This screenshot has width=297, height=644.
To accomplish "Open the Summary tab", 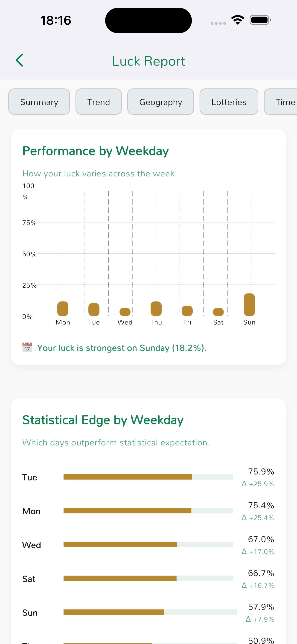I will pyautogui.click(x=39, y=102).
